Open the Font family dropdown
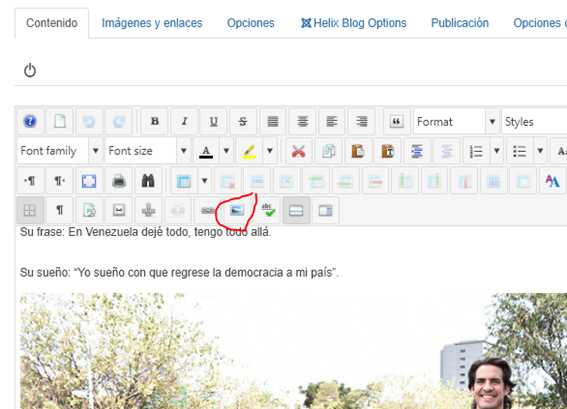This screenshot has height=409, width=567. pos(59,151)
